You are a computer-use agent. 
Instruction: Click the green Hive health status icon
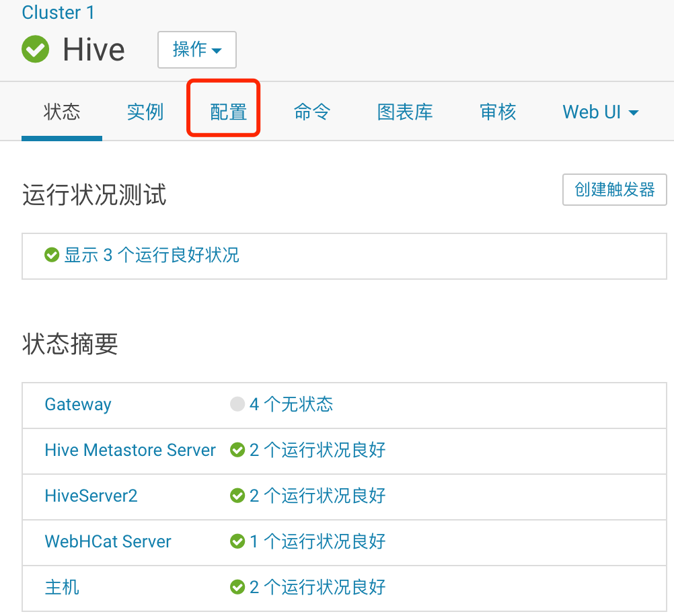(x=35, y=49)
